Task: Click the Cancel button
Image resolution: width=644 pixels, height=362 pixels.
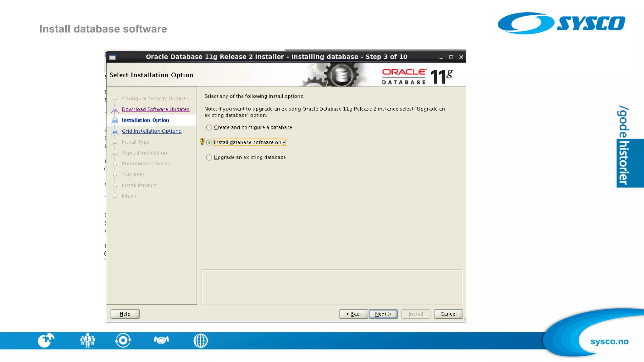Action: (448, 314)
